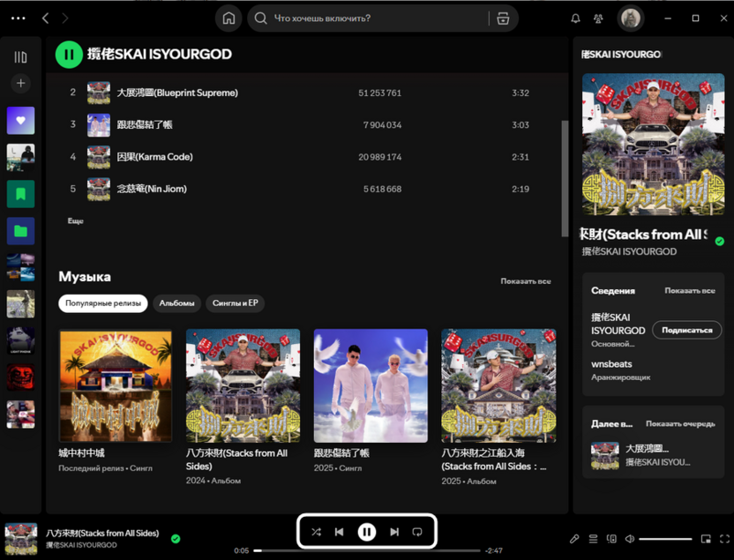Click the search field 'Что хочешь включить?'
734x560 pixels.
(370, 19)
